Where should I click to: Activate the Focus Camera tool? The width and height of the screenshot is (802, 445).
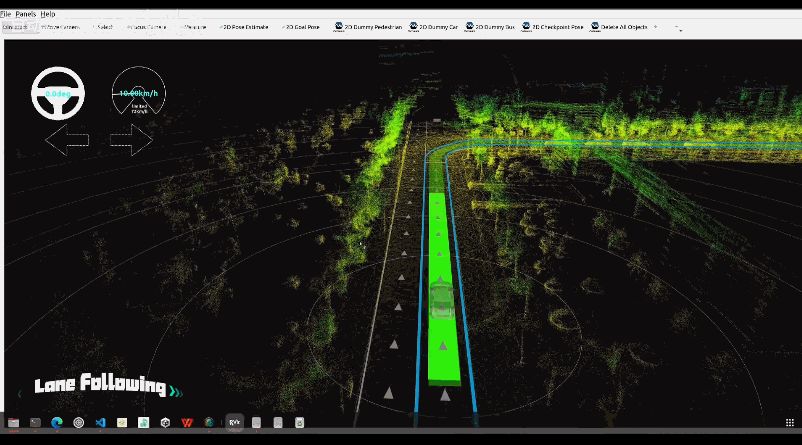tap(147, 27)
